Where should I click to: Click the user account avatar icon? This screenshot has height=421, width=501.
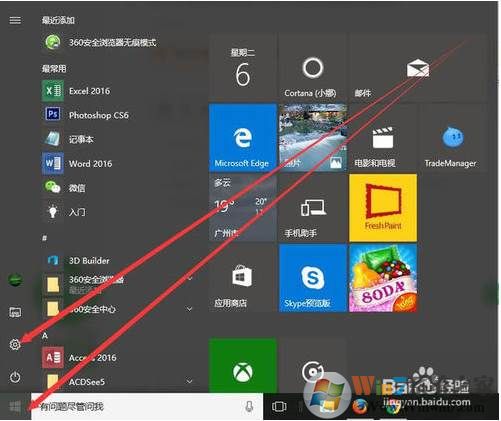click(15, 279)
